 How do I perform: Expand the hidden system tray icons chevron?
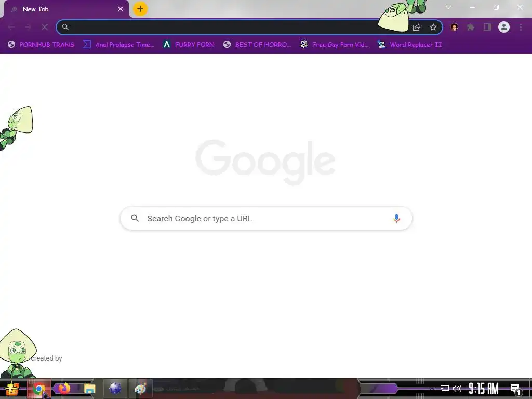pos(432,389)
